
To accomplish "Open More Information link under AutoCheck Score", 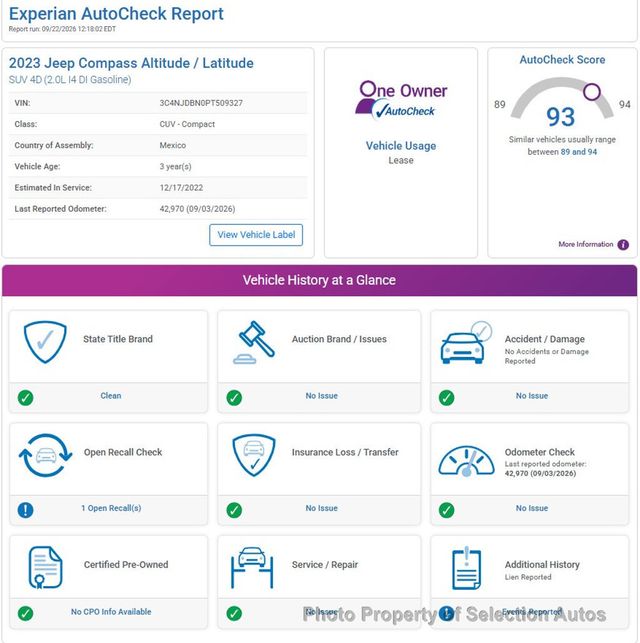I will 585,244.
